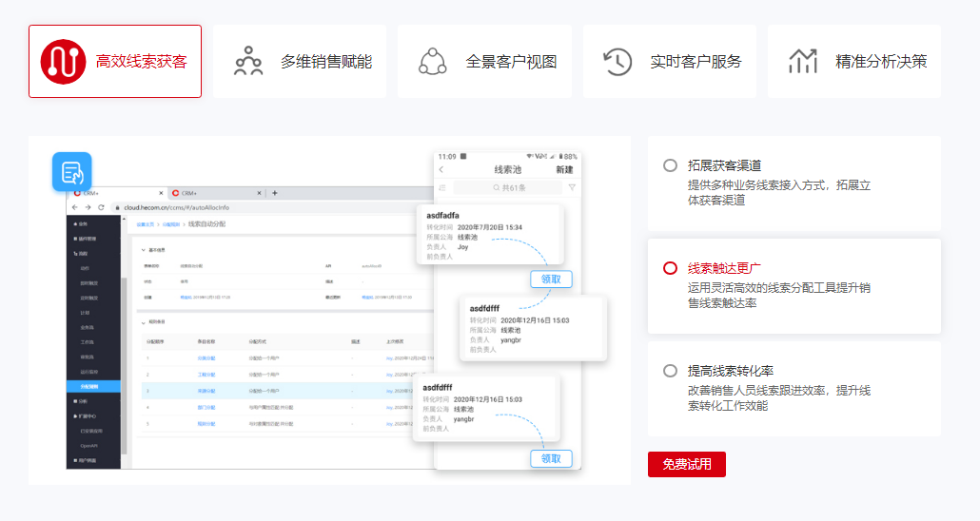Collapse the 规则条目 section chevron

(143, 322)
